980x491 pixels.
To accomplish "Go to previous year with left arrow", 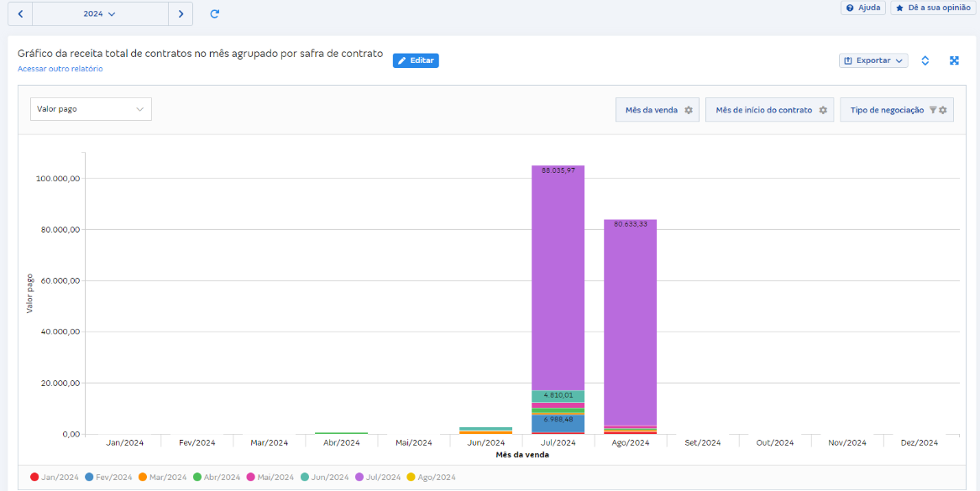I will tap(20, 14).
